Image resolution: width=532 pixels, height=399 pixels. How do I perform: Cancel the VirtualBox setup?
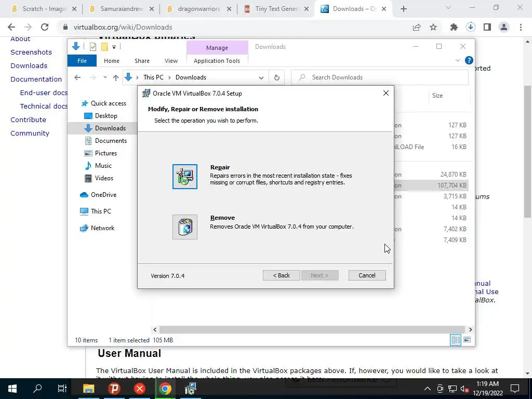367,275
